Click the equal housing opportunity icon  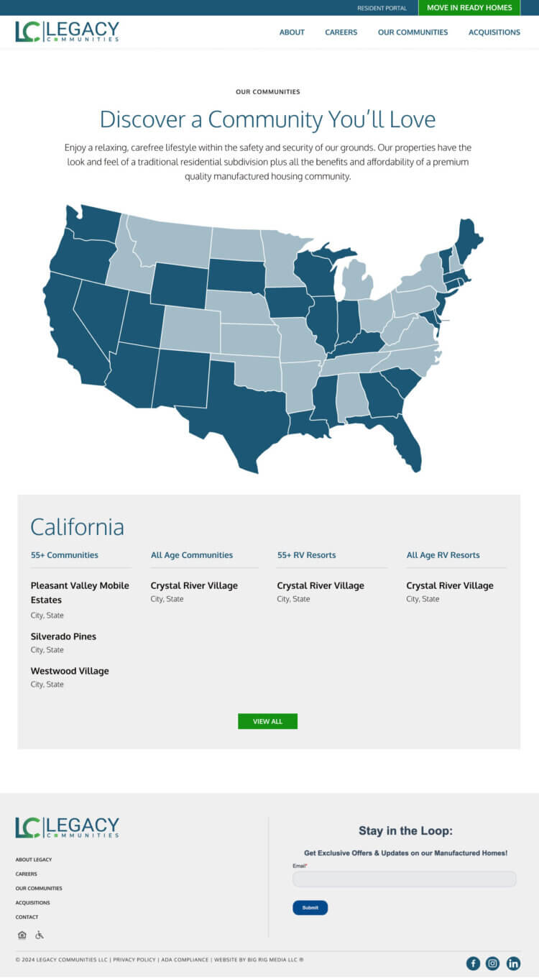[x=22, y=935]
